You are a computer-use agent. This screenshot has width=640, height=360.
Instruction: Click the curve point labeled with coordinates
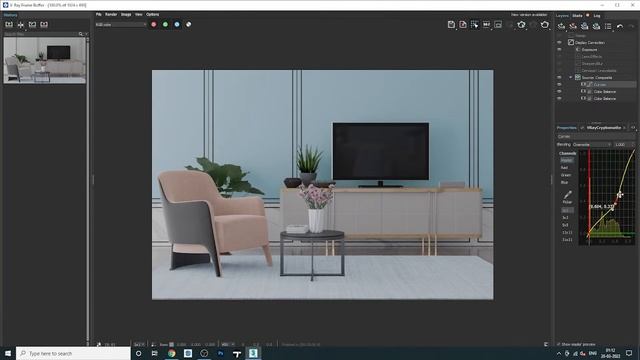[613, 209]
